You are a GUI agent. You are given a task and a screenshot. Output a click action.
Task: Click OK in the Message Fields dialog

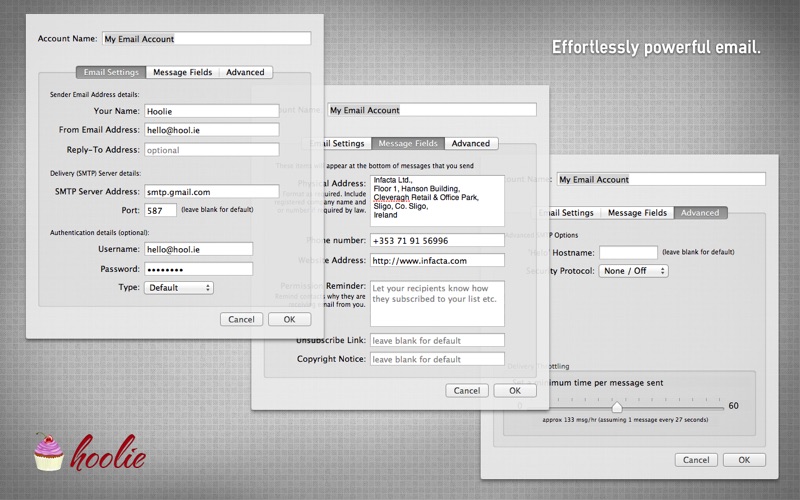(515, 391)
